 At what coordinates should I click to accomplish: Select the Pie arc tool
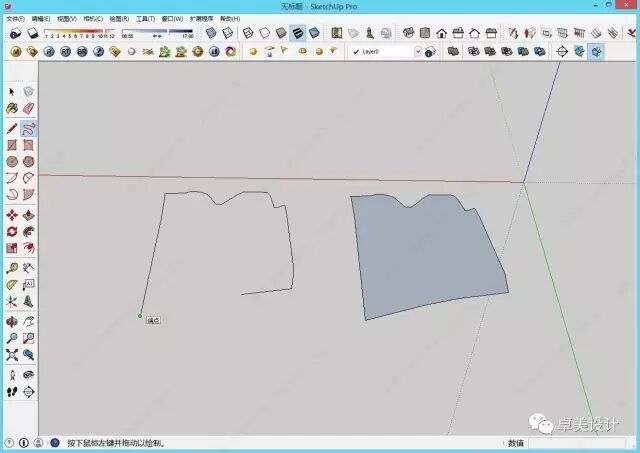point(28,194)
